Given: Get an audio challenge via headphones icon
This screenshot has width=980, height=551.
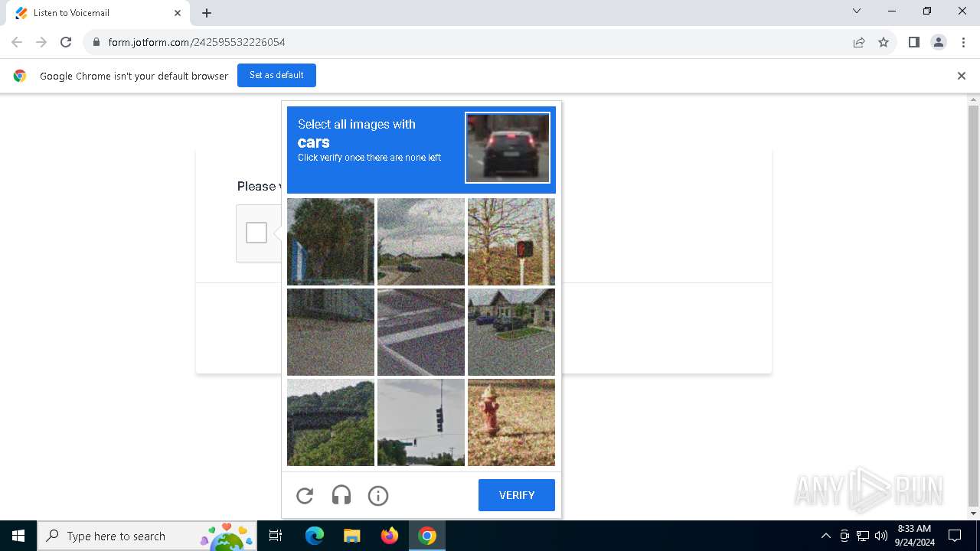Looking at the screenshot, I should [341, 496].
